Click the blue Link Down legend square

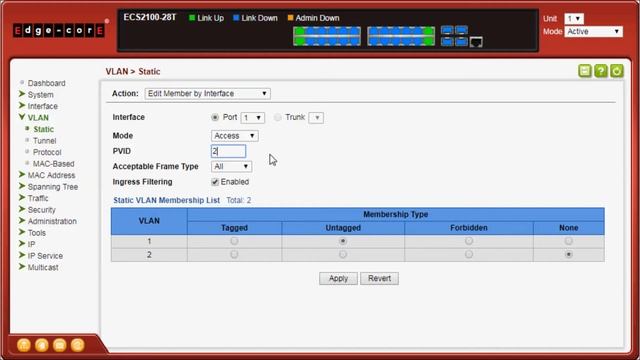pos(236,18)
